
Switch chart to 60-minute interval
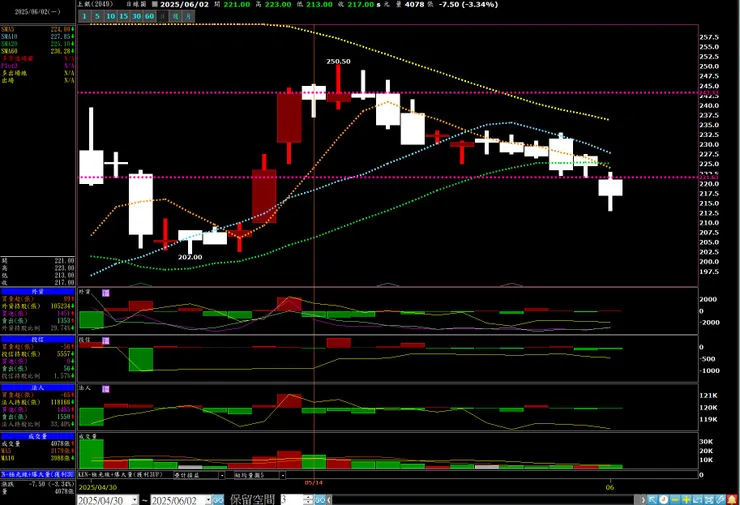coord(149,16)
